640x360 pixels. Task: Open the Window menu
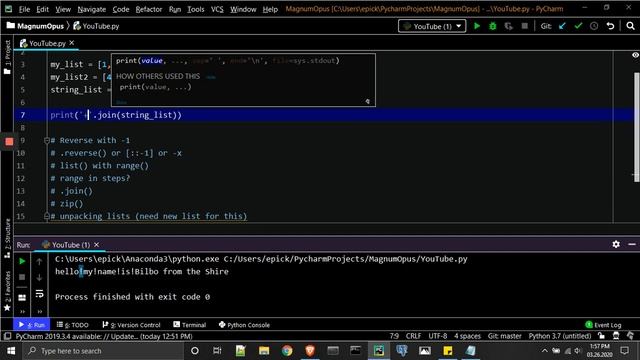click(x=243, y=9)
